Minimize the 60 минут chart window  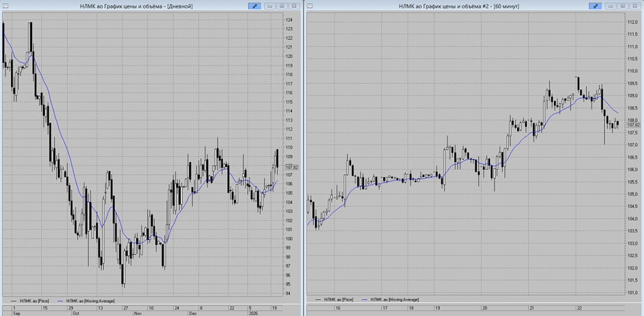[611, 6]
